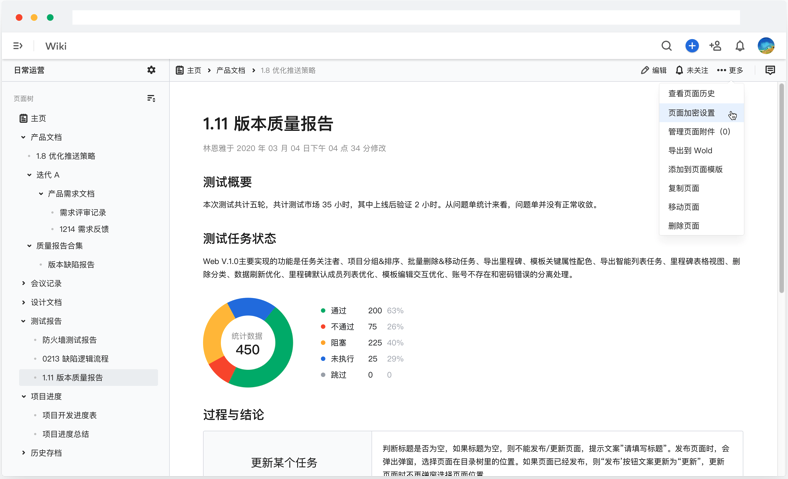Open 管理页面附件 (0) menu entry
Viewport: 788px width, 479px height.
click(702, 132)
